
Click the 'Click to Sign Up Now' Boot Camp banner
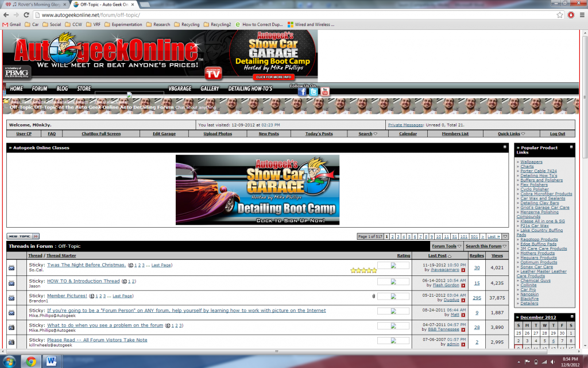pos(258,190)
